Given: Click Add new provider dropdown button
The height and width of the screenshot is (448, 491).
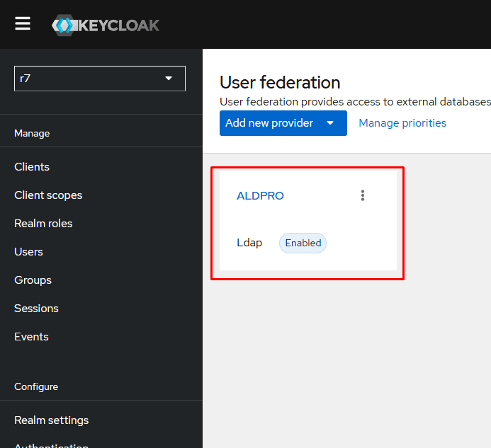Looking at the screenshot, I should (x=283, y=123).
